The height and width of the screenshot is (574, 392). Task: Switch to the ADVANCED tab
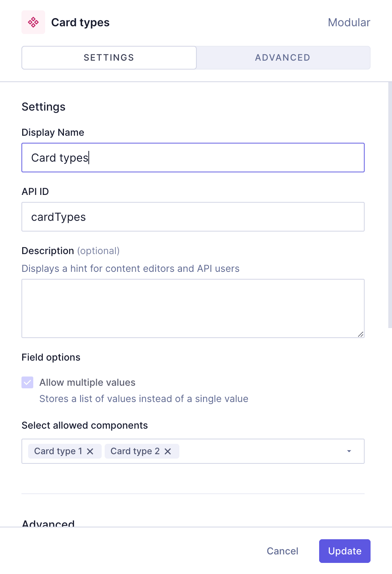283,58
